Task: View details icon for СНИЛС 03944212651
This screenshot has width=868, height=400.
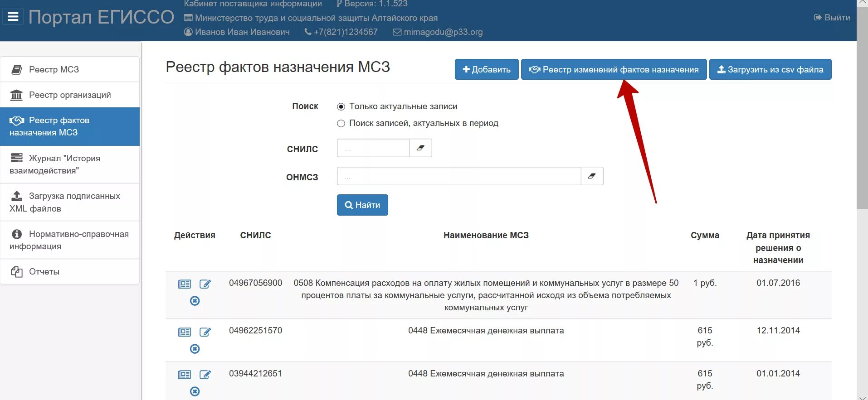Action: coord(184,375)
